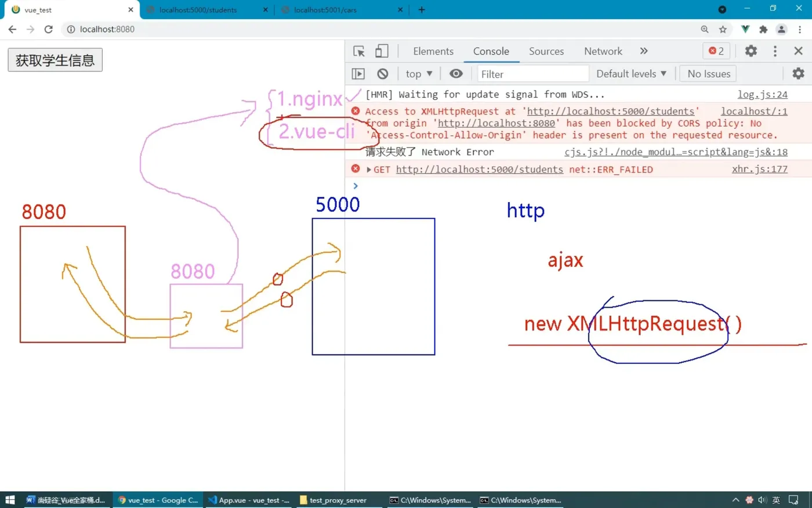The width and height of the screenshot is (812, 508).
Task: Click the http://localhost:8080 origin link
Action: (x=496, y=123)
